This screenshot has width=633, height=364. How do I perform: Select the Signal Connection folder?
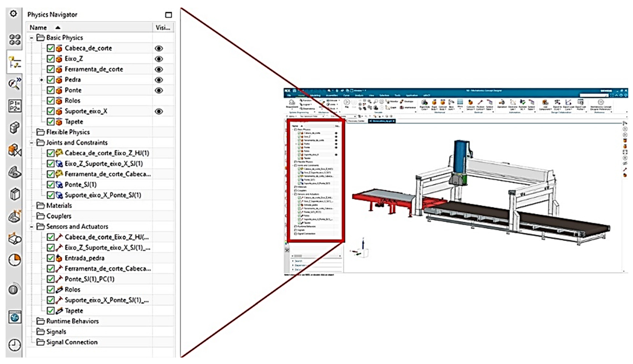[x=72, y=342]
